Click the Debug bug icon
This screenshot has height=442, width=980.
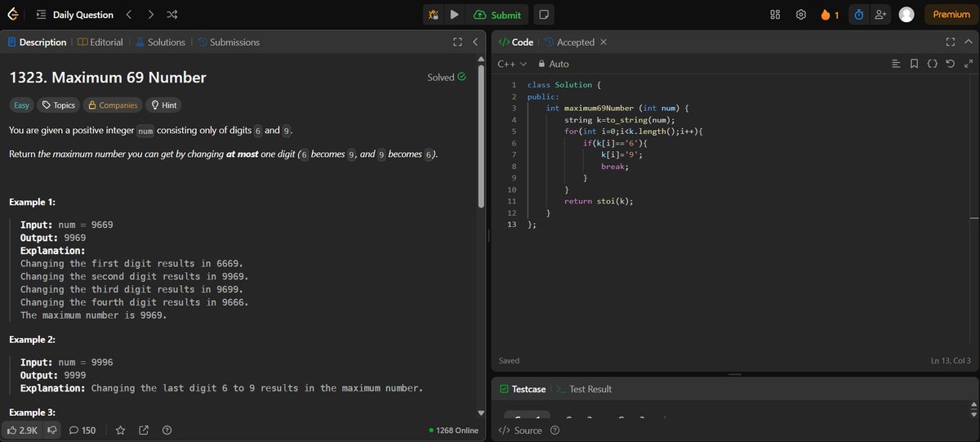coord(434,15)
